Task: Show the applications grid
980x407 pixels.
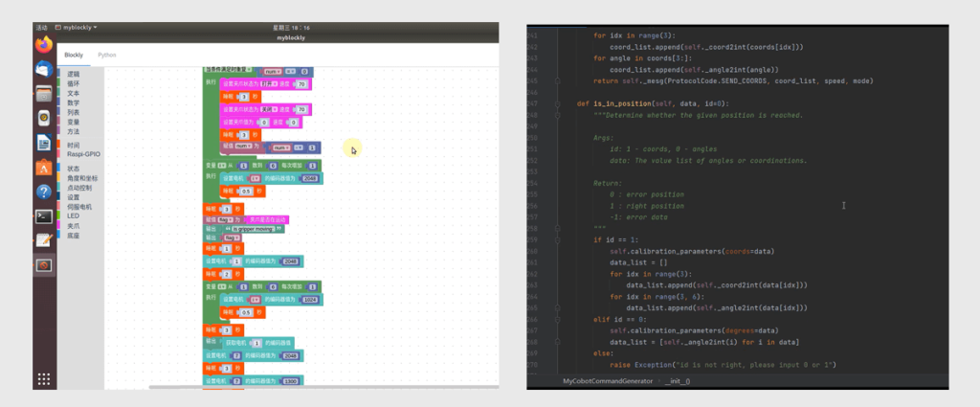Action: tap(43, 377)
